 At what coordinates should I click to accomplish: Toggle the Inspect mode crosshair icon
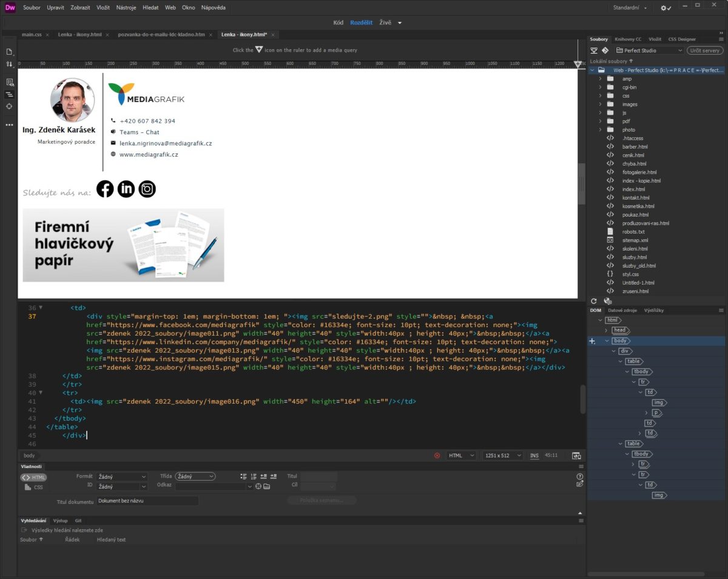tap(9, 106)
